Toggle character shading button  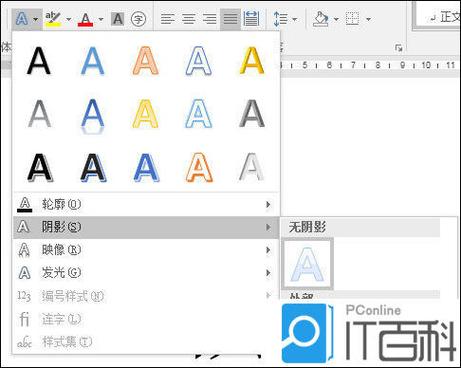click(x=118, y=19)
